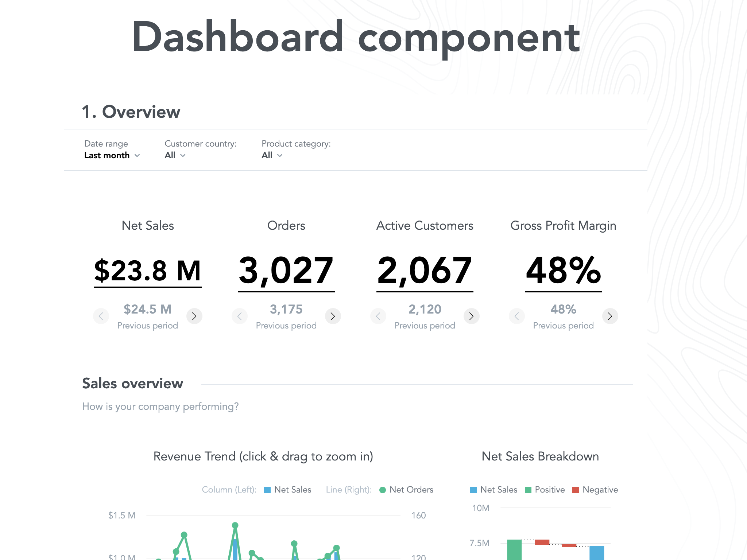Open the $23.8 M Net Sales value
This screenshot has height=560, width=747.
[x=148, y=272]
